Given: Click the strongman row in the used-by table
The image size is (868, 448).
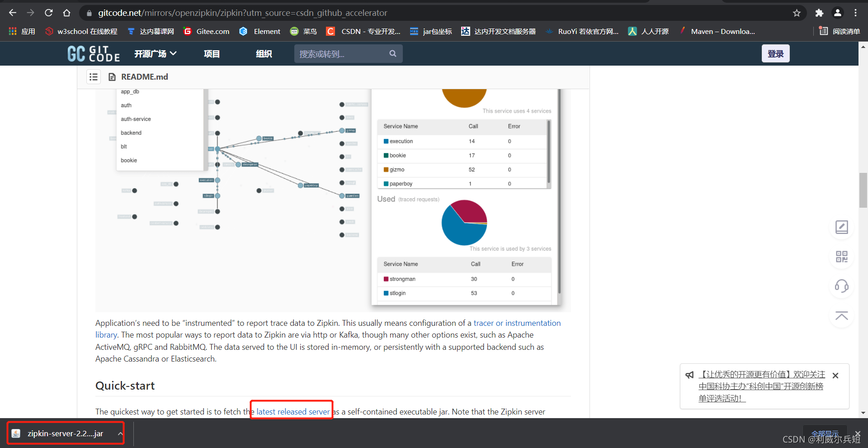Looking at the screenshot, I should (x=464, y=279).
